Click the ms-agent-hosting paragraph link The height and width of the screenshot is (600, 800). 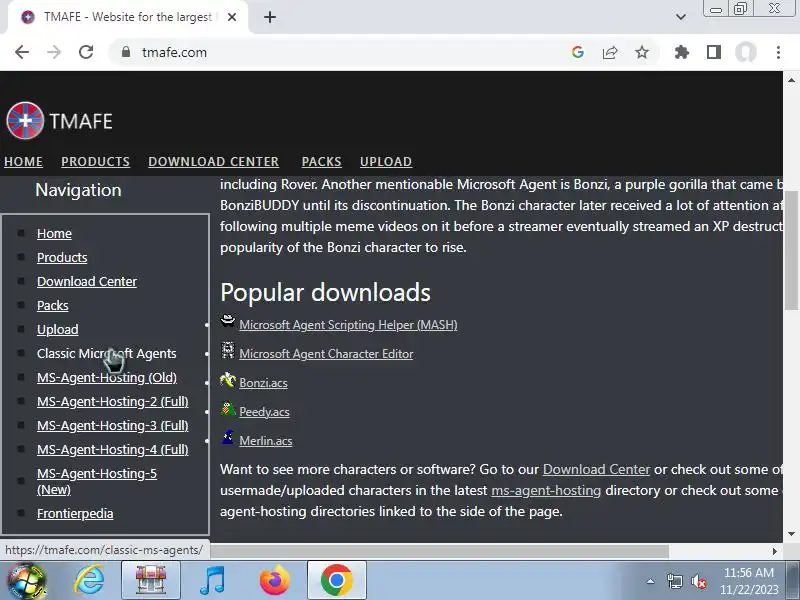pos(546,490)
